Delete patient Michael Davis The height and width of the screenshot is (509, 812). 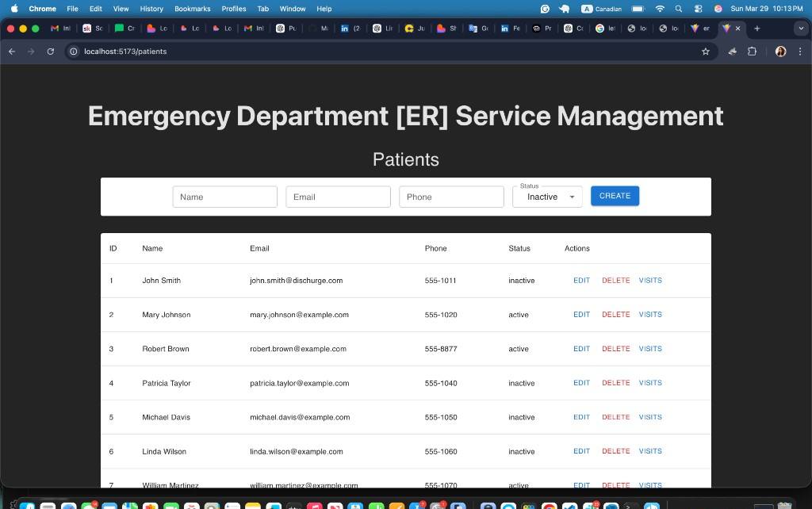[615, 417]
